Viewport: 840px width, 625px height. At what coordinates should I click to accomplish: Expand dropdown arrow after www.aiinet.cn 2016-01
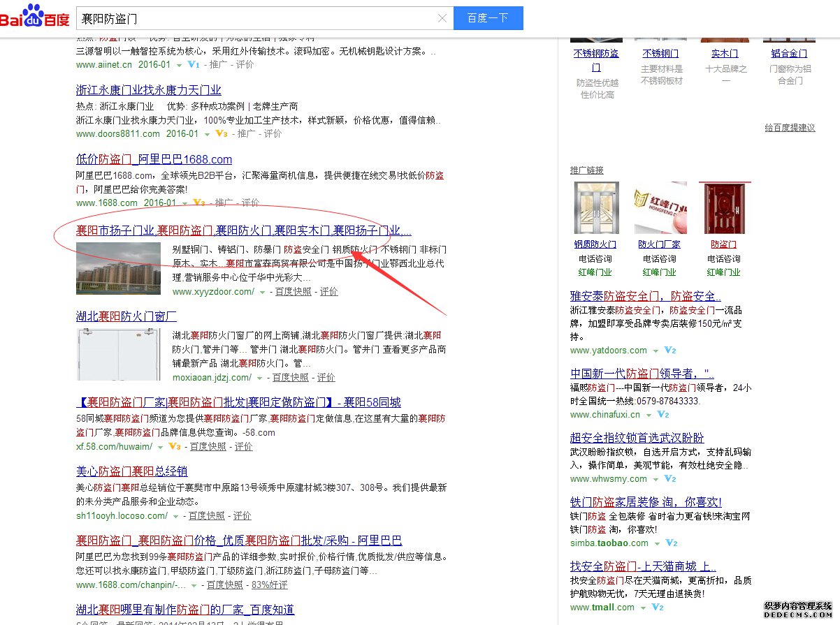(180, 65)
